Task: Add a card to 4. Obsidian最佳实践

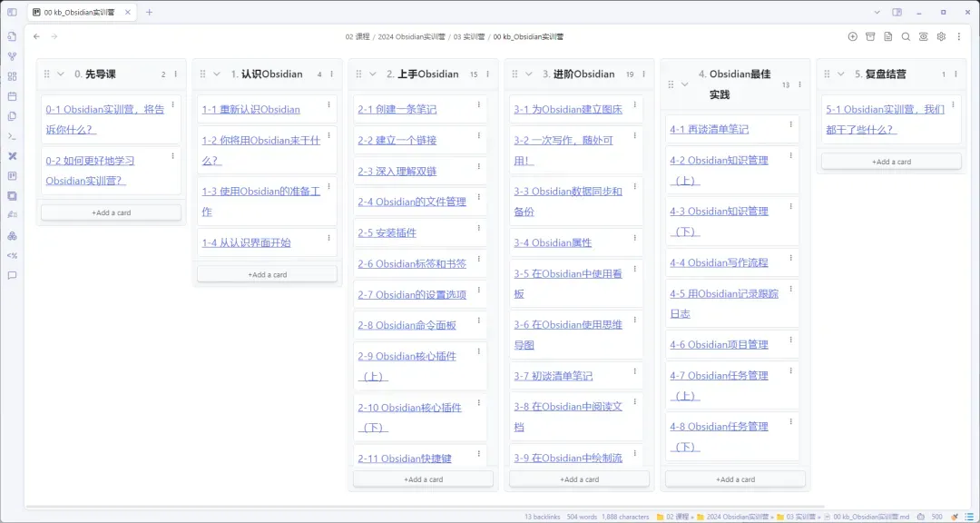Action: [x=735, y=479]
